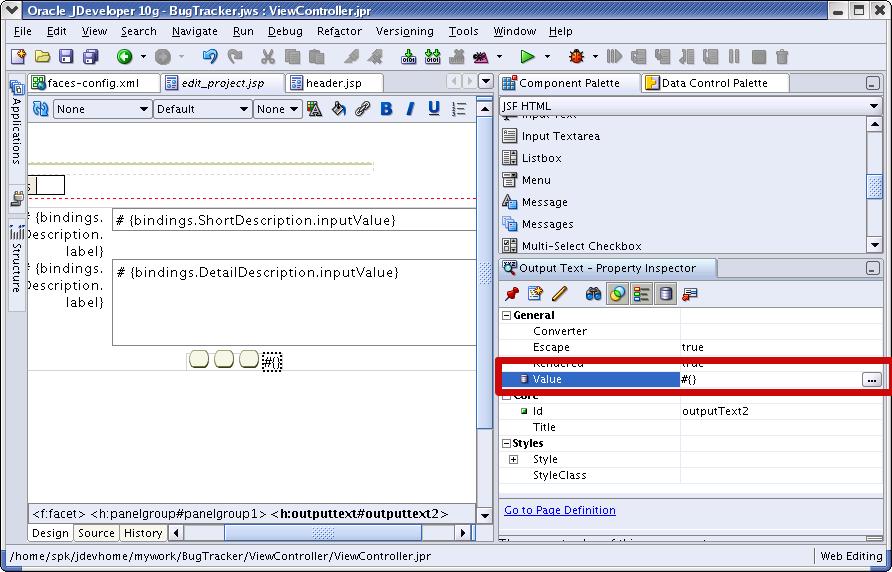
Task: Open the editor tab list dropdown
Action: click(485, 81)
